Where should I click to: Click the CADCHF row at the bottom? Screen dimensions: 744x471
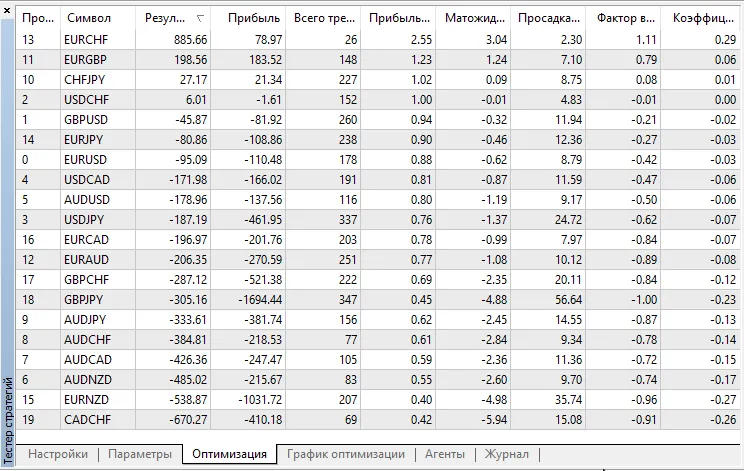[x=87, y=419]
